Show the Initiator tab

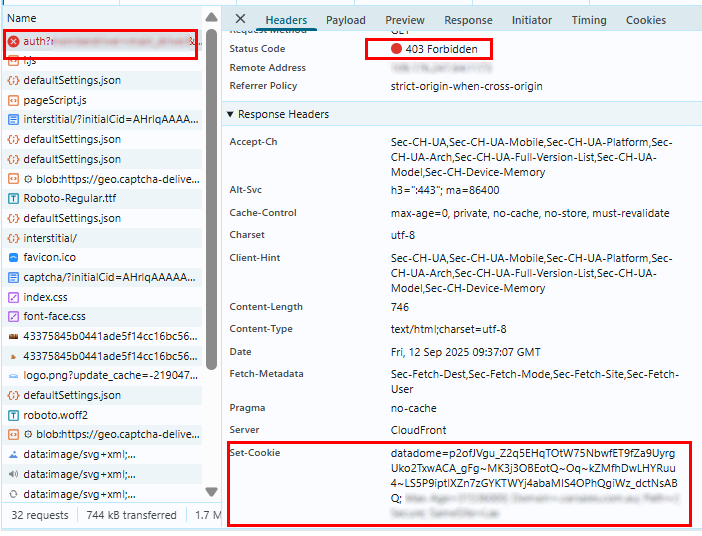(531, 20)
